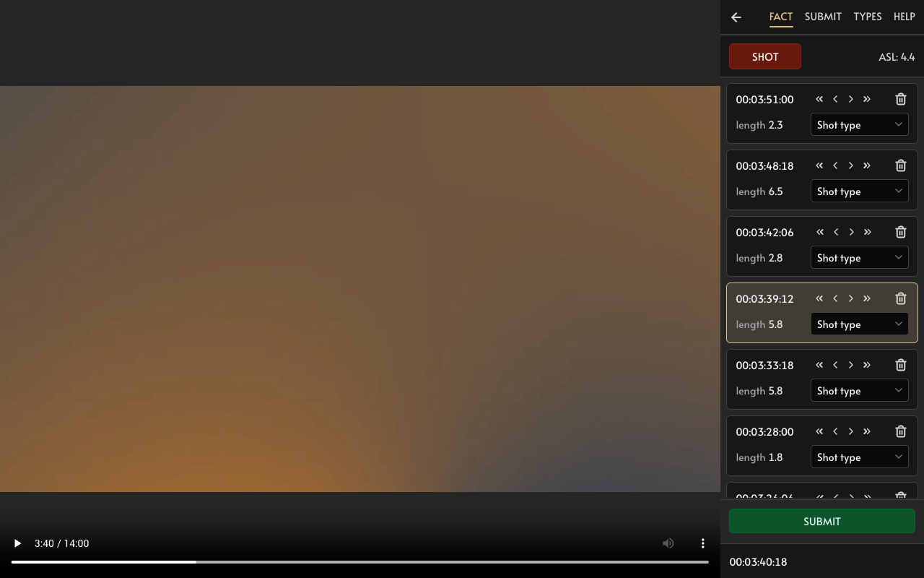Delete the 00:03:51:00 shot entry

(x=901, y=99)
